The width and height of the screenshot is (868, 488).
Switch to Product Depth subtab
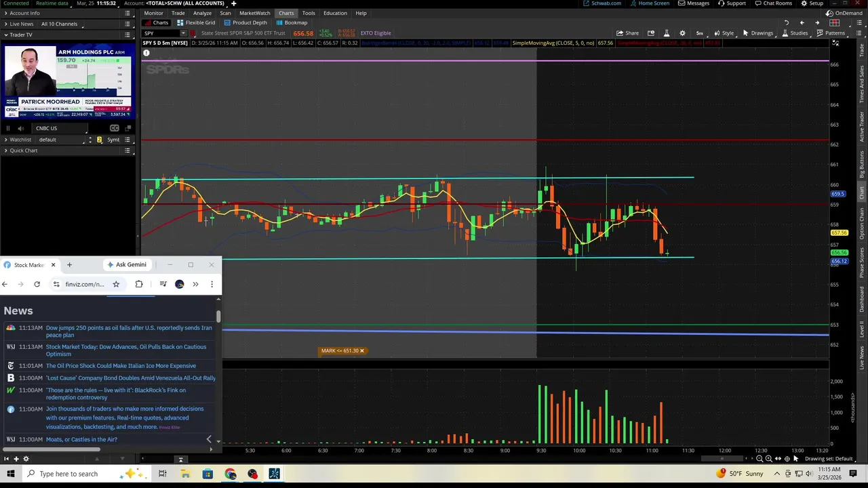(245, 22)
